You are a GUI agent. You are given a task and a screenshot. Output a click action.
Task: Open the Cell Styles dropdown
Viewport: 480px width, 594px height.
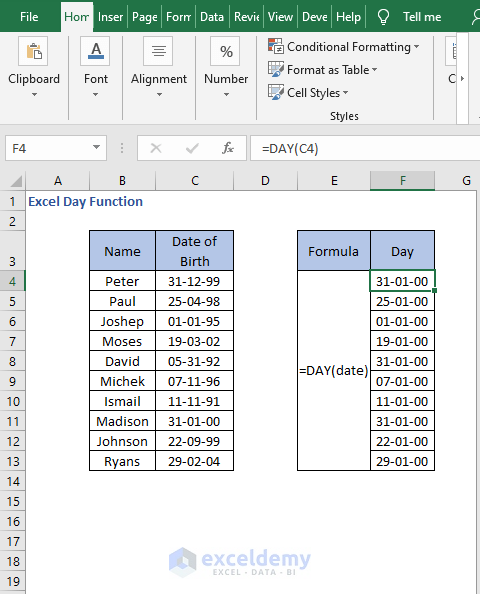point(345,93)
